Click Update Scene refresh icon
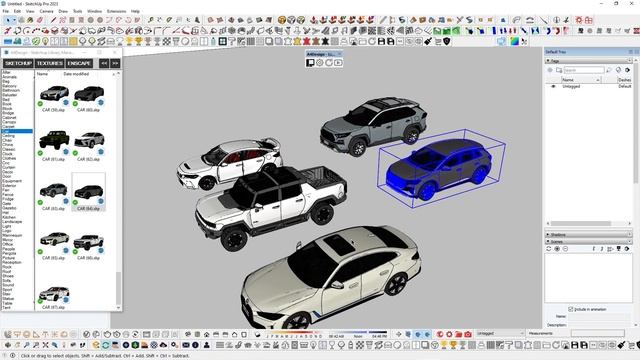The width and height of the screenshot is (640, 360). [x=549, y=249]
